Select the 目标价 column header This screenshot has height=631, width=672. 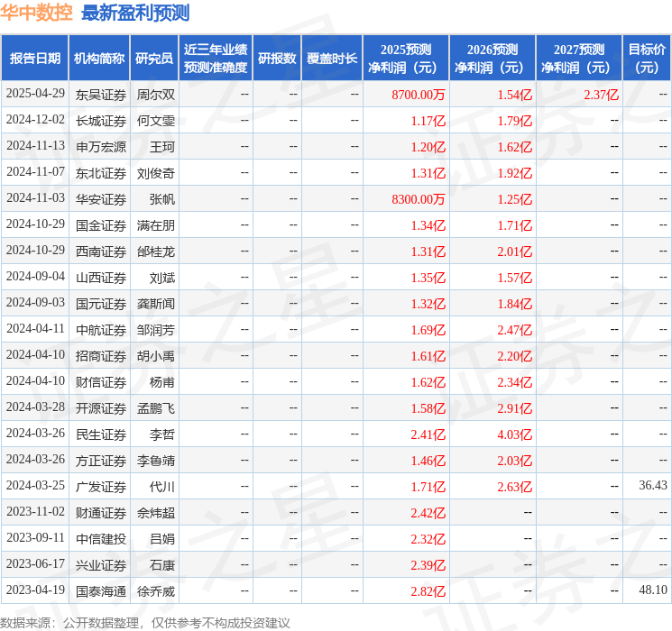pos(647,59)
